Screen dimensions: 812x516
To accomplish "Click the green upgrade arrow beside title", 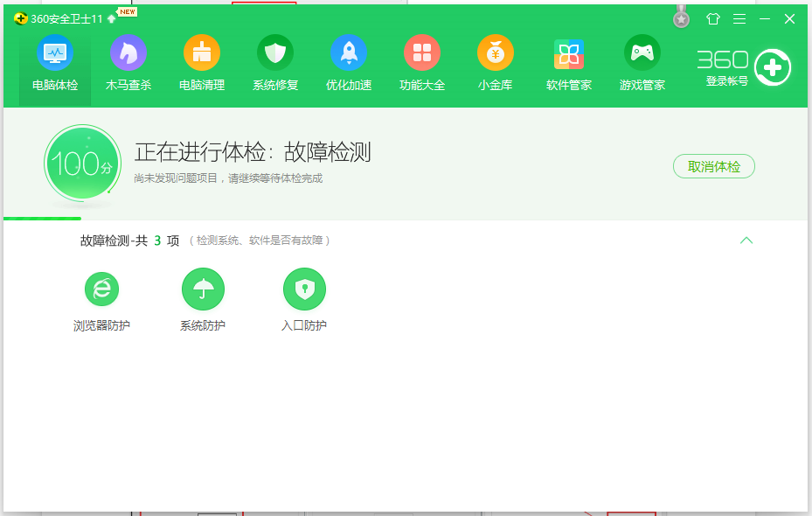I will coord(112,18).
